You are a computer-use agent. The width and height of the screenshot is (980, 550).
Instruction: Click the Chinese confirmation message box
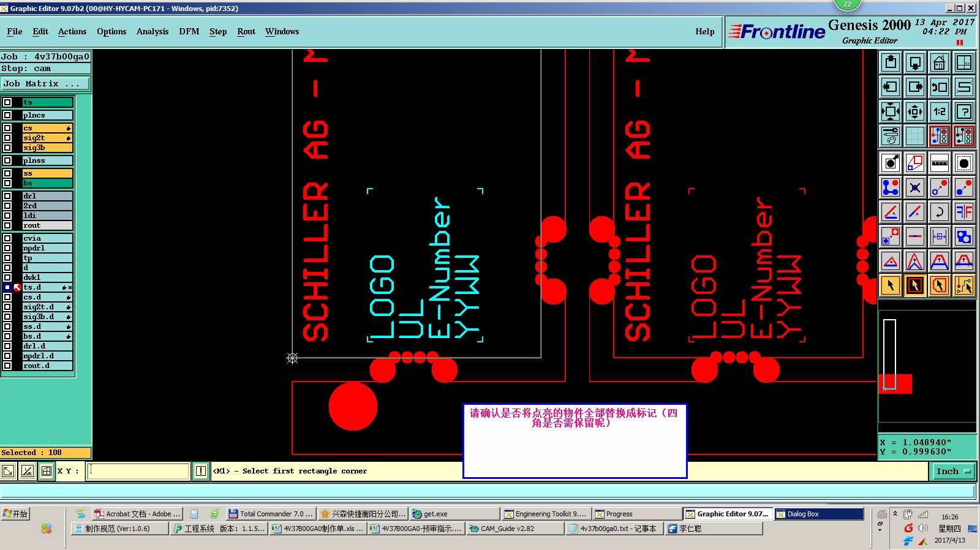[x=575, y=441]
